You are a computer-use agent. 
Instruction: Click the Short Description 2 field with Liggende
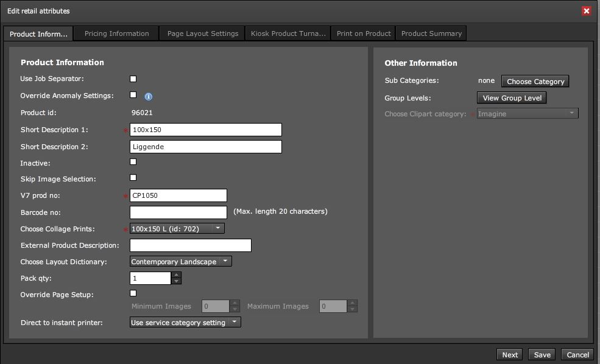206,147
